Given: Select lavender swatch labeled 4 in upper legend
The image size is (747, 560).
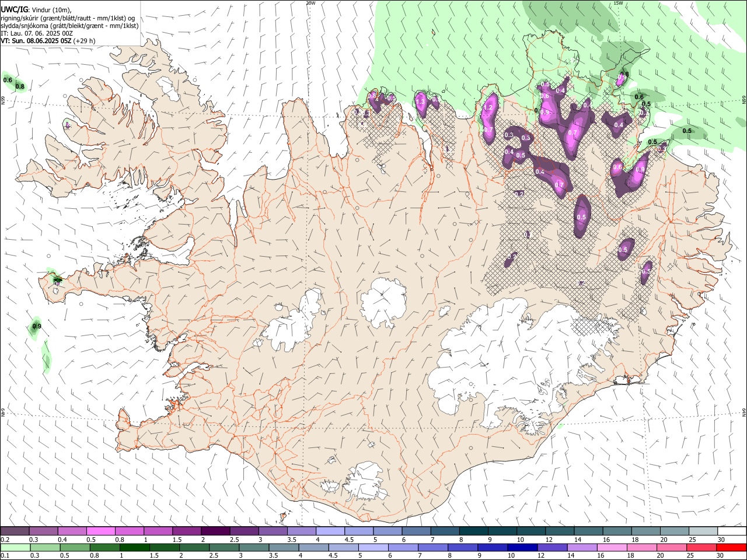Looking at the screenshot, I should [x=330, y=531].
